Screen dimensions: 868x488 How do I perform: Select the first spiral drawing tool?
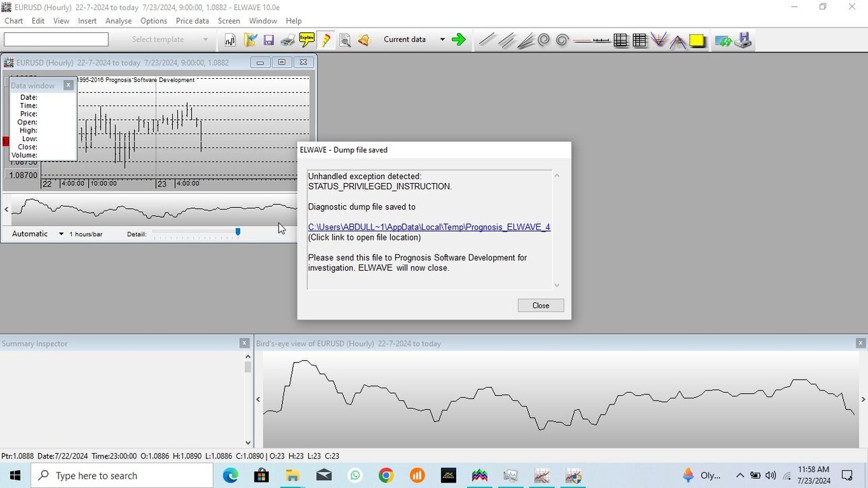(x=544, y=40)
